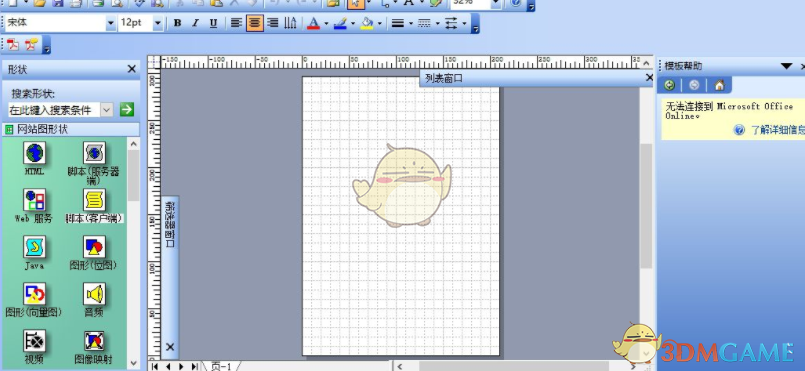This screenshot has height=371, width=805.
Task: Click the green Back button in help pane
Action: (669, 85)
